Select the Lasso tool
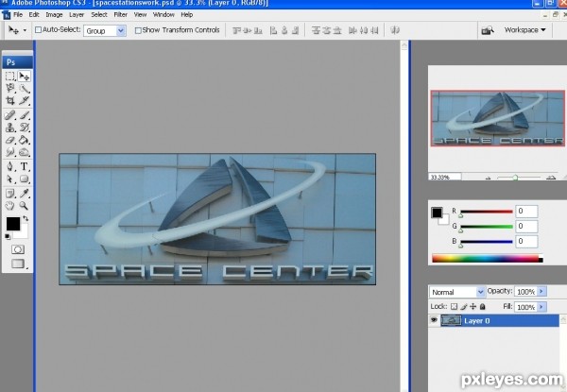Viewport: 567px width, 392px height. coord(10,88)
